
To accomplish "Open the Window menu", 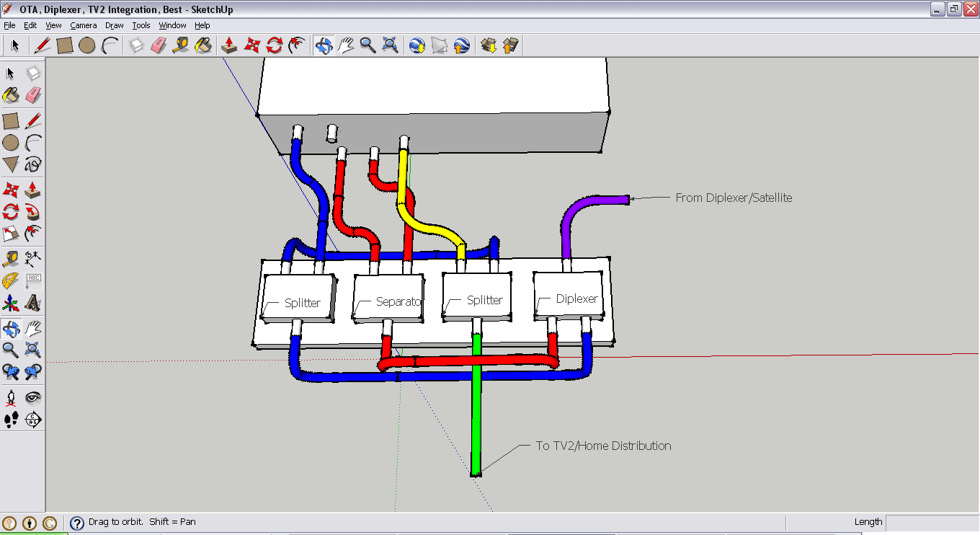I will (173, 25).
